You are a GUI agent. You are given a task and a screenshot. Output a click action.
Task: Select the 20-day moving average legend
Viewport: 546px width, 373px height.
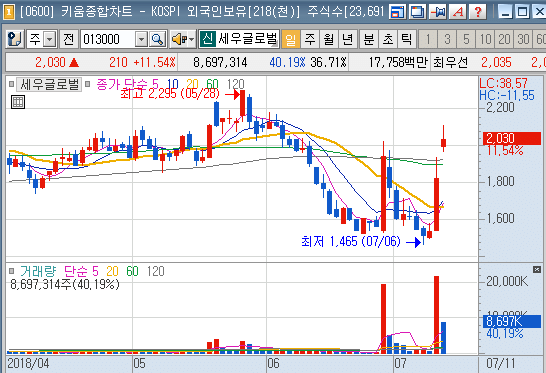192,84
